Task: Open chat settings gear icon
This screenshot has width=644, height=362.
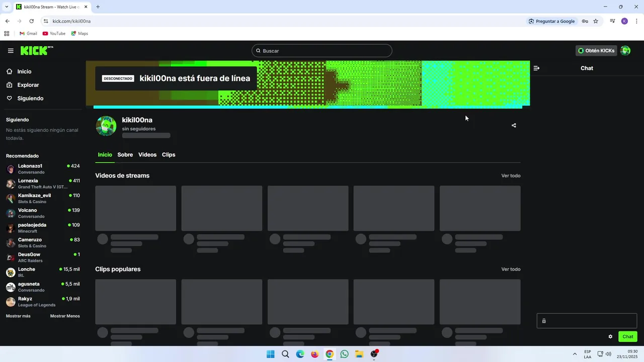Action: point(610,337)
